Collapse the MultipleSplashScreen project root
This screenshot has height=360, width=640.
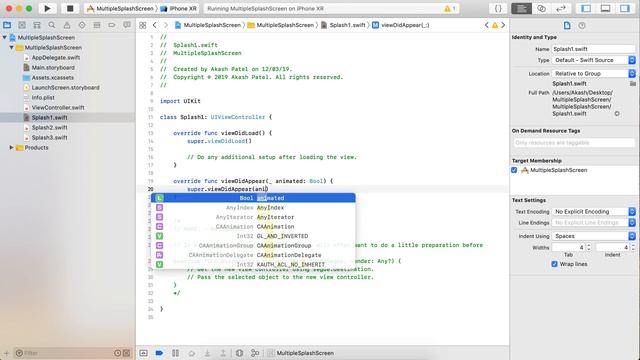4,38
